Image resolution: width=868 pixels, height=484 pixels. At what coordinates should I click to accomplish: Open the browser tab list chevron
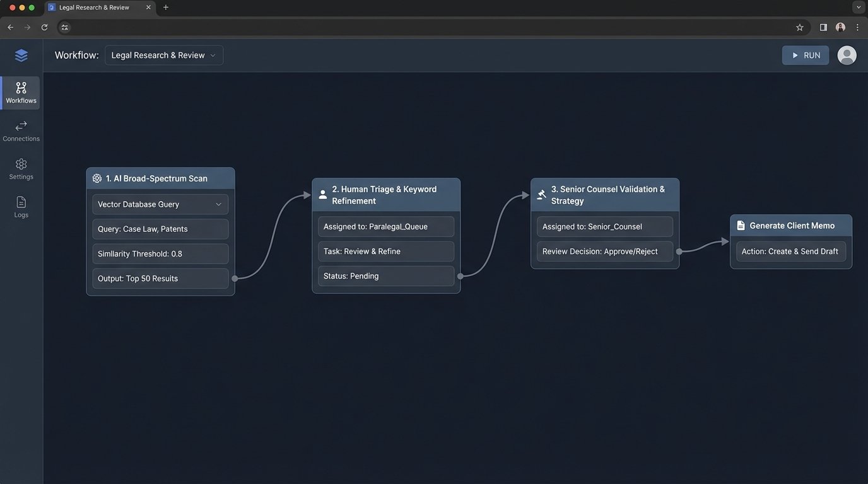(x=858, y=8)
